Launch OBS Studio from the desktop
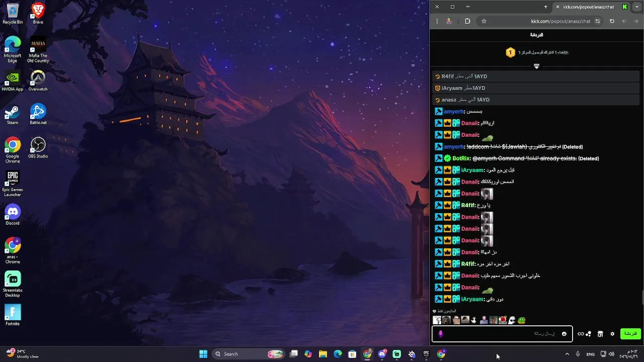644x362 pixels. pyautogui.click(x=38, y=148)
